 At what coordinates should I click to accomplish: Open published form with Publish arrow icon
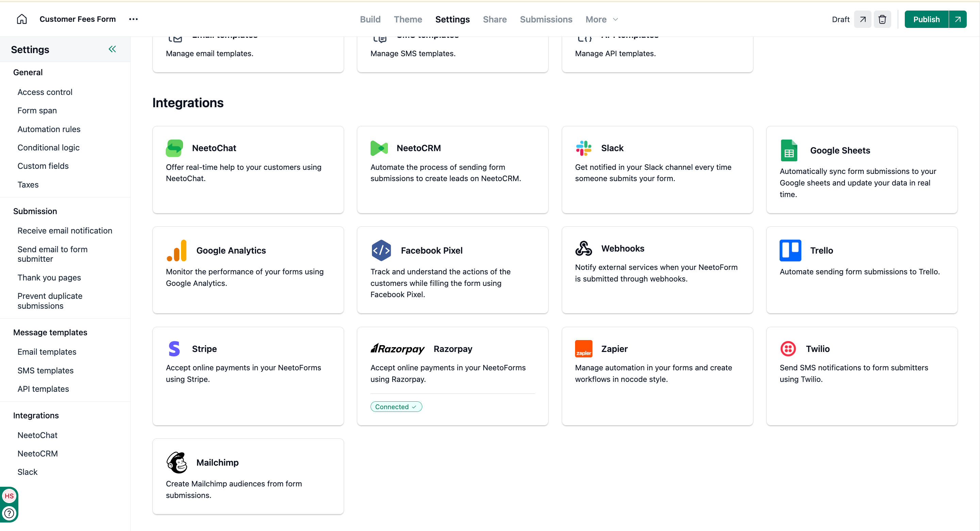tap(958, 19)
